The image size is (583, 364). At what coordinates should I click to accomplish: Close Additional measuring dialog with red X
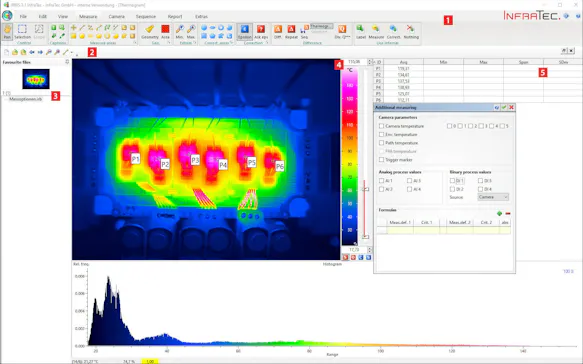pyautogui.click(x=511, y=107)
